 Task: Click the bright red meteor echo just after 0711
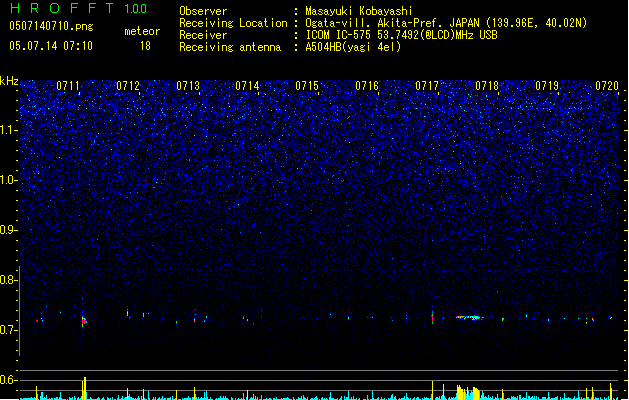84,321
